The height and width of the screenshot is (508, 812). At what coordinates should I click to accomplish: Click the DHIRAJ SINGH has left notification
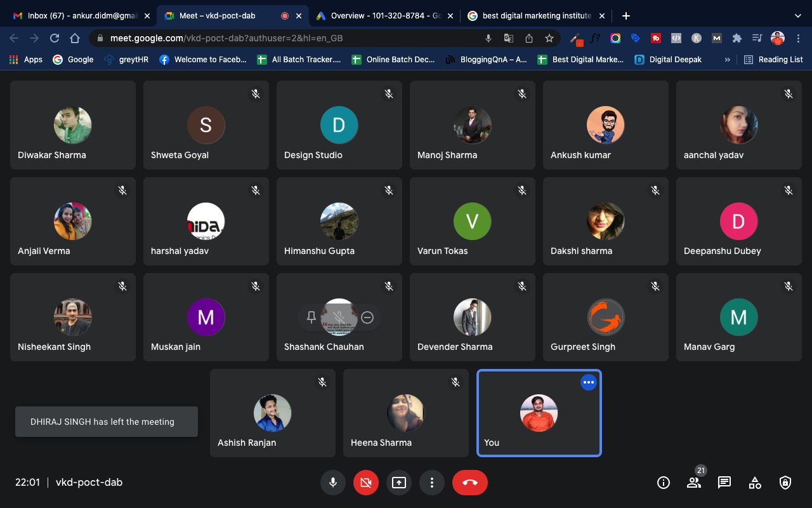(x=107, y=422)
